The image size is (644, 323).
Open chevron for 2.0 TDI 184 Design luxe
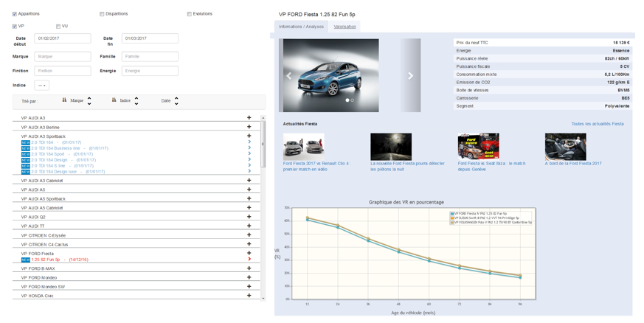(x=249, y=171)
